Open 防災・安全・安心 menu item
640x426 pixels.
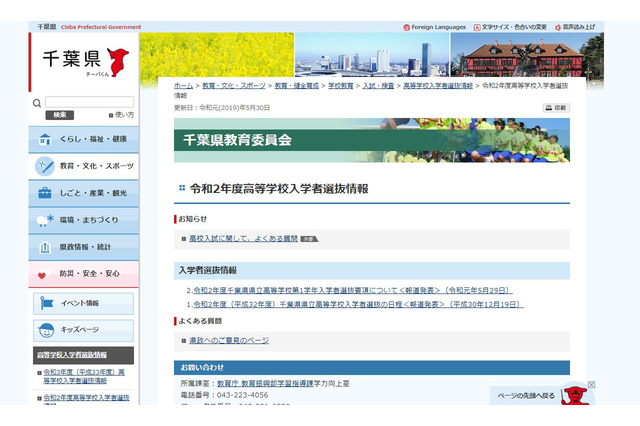84,274
